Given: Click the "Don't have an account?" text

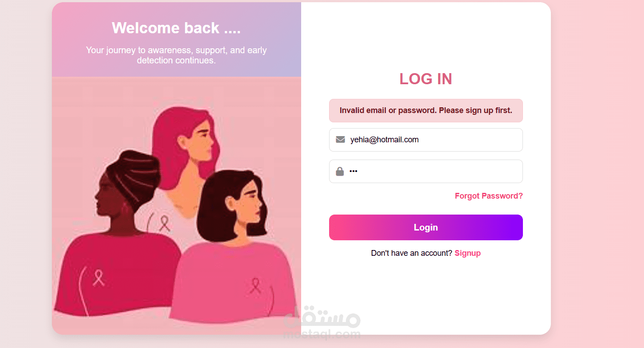Looking at the screenshot, I should pyautogui.click(x=412, y=253).
